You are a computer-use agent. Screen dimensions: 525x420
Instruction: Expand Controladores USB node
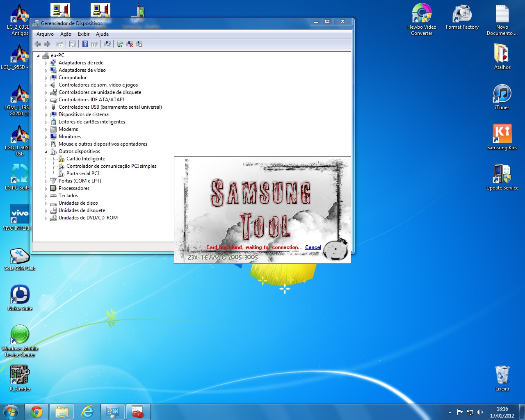[46, 107]
